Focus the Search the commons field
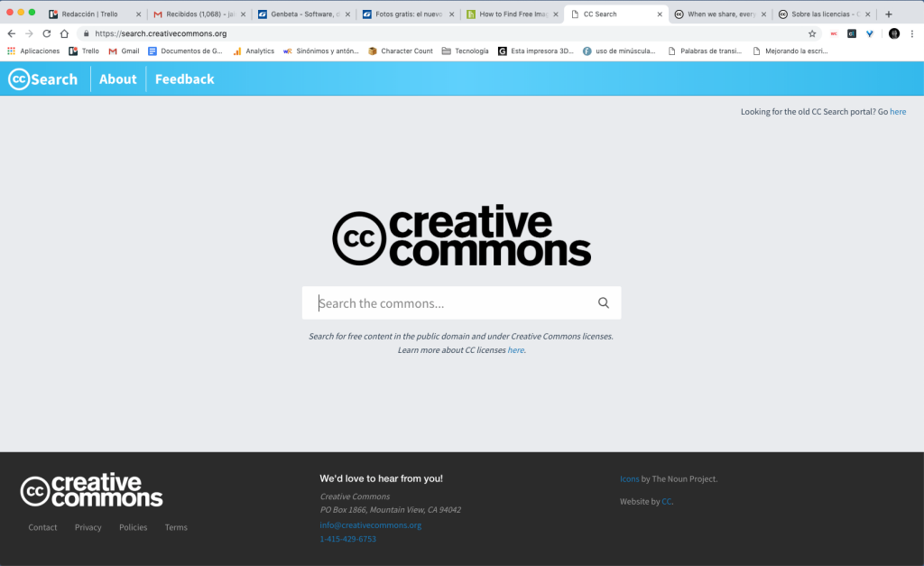924x566 pixels. tap(461, 303)
